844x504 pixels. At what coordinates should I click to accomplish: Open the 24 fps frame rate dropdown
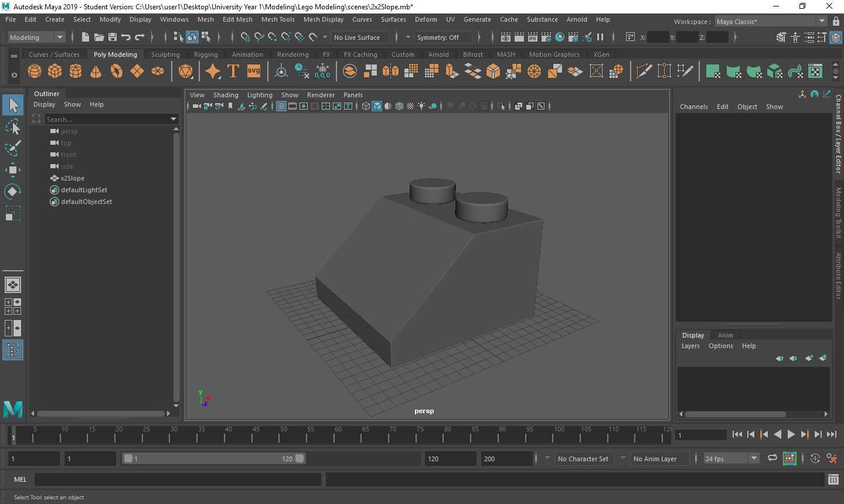[x=754, y=459]
